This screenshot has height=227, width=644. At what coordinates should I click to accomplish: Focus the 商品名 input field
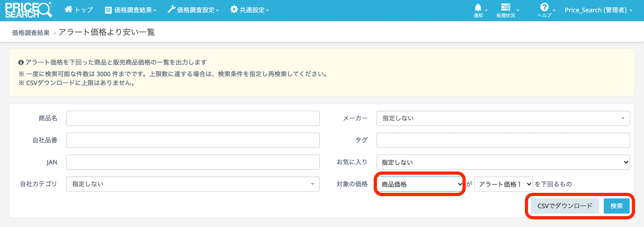193,118
